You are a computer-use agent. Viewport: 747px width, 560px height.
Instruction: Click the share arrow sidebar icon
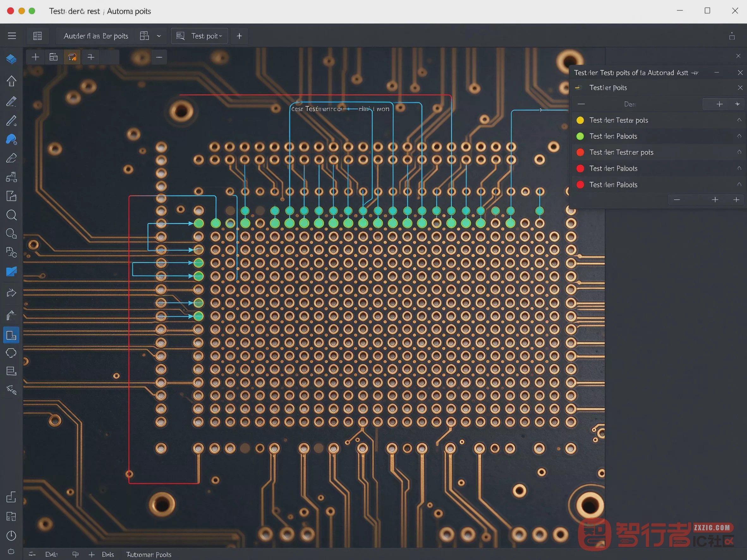(11, 293)
